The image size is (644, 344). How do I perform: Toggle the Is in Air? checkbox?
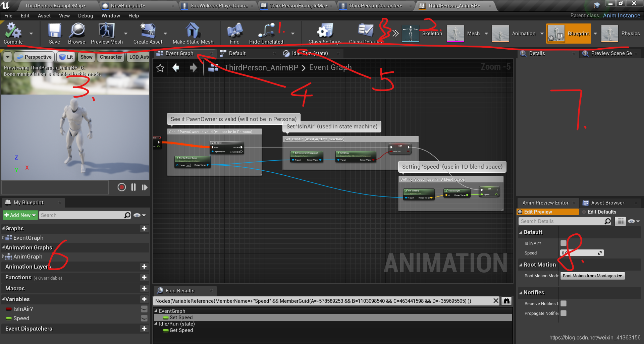click(563, 243)
